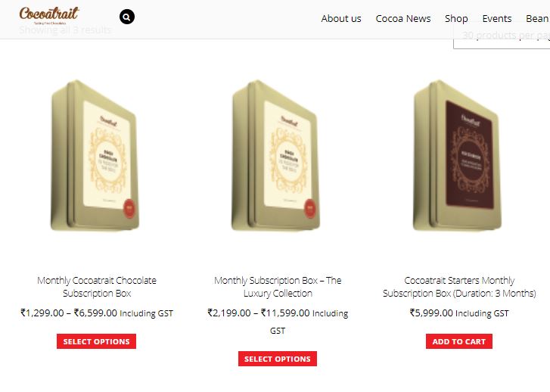Add the Starters Monthly Subscription Box to cart
The height and width of the screenshot is (392, 550).
(458, 341)
